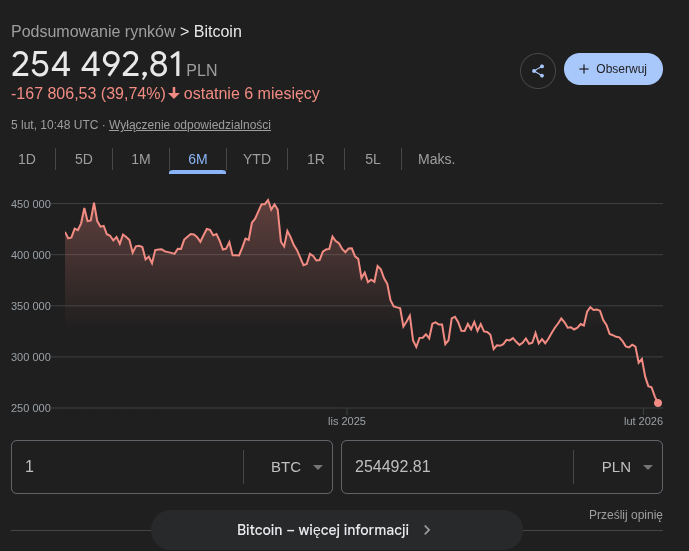Show the 5L five-year range
Viewport: 689px width, 551px height.
tap(373, 159)
